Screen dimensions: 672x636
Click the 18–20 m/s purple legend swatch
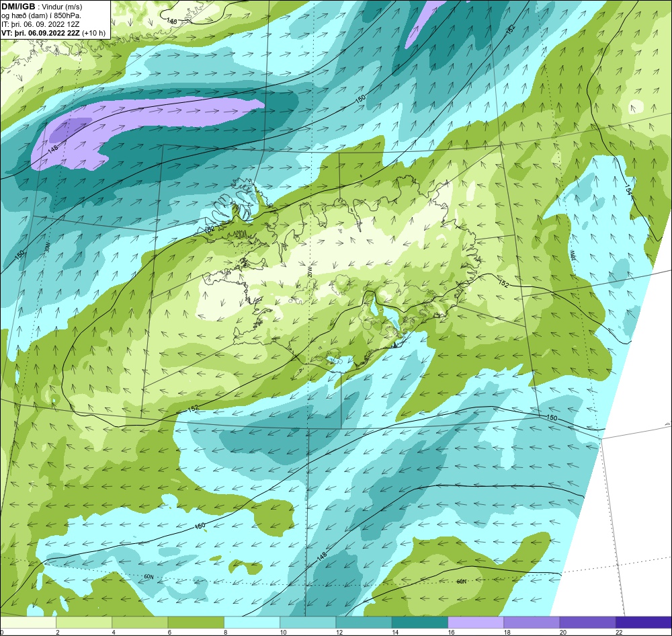click(x=532, y=622)
